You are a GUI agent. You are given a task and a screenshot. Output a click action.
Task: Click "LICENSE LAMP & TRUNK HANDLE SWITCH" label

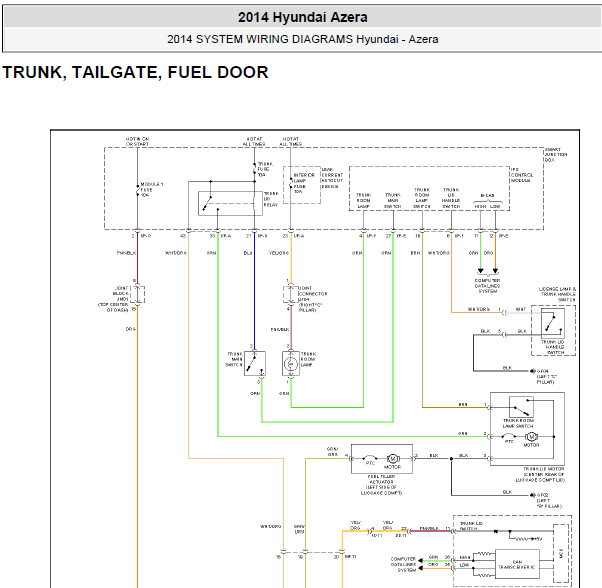pos(557,294)
